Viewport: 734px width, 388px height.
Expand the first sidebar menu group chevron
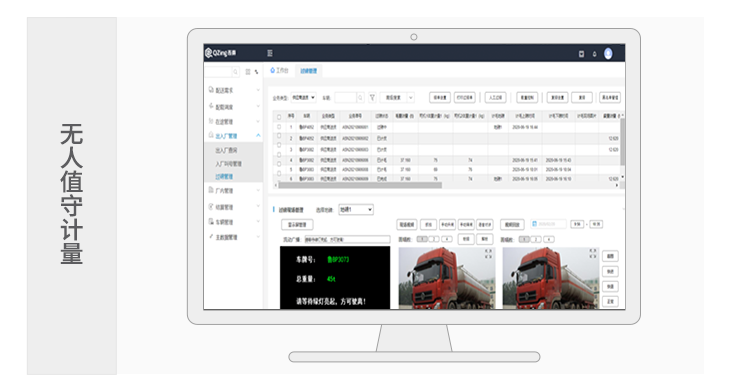click(x=258, y=90)
